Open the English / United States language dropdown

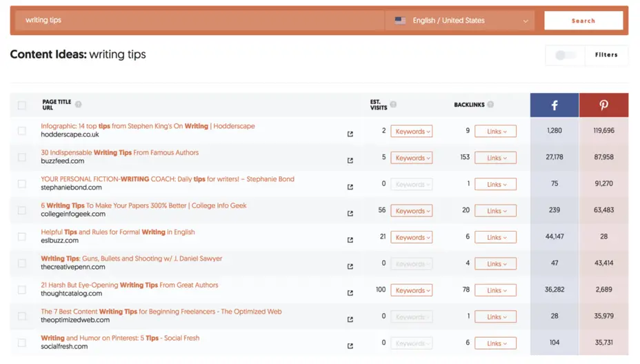[460, 21]
